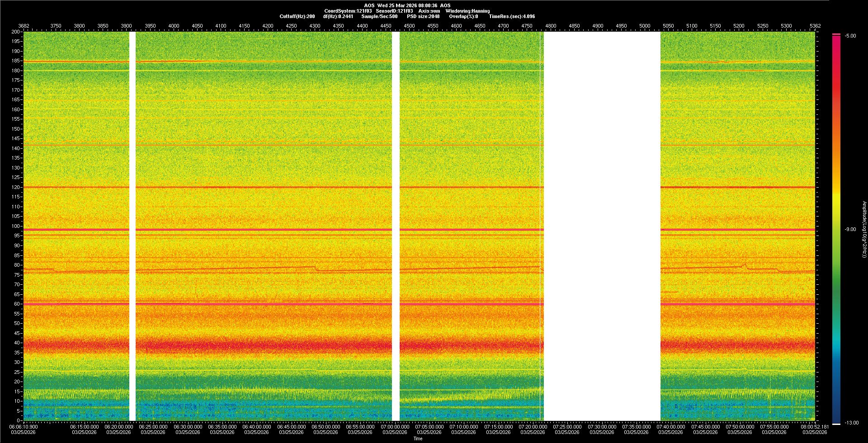The height and width of the screenshot is (443, 868).
Task: Select the 07:00:00.000 time axis label
Action: pos(395,427)
